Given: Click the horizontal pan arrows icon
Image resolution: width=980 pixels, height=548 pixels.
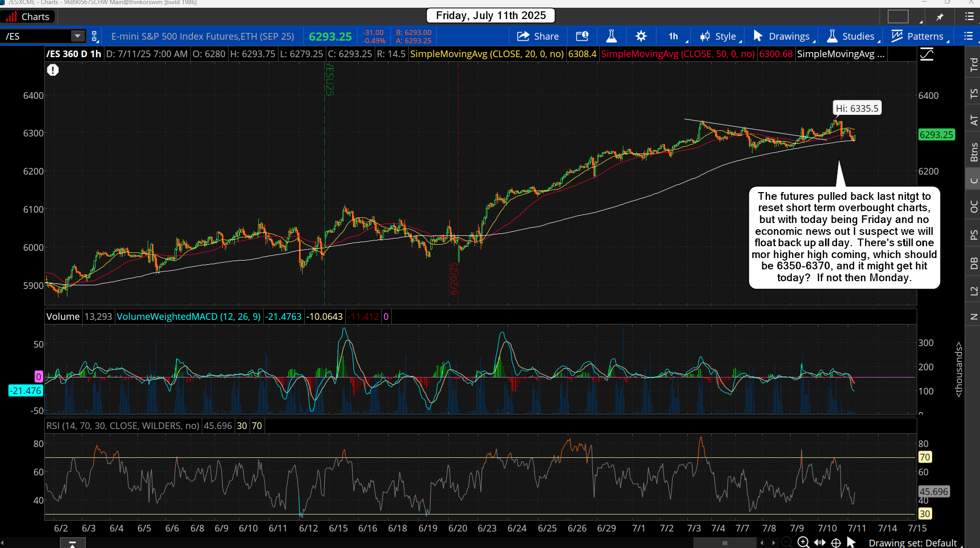Looking at the screenshot, I should coord(820,542).
